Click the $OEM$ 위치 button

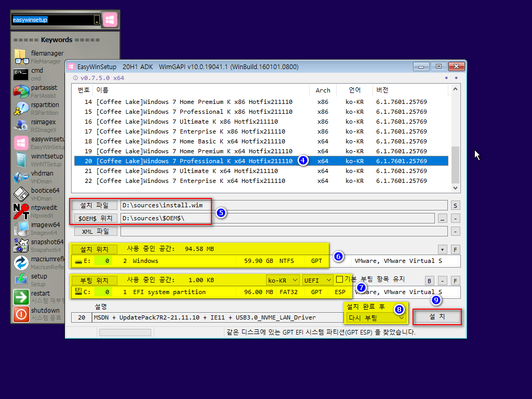(x=96, y=218)
